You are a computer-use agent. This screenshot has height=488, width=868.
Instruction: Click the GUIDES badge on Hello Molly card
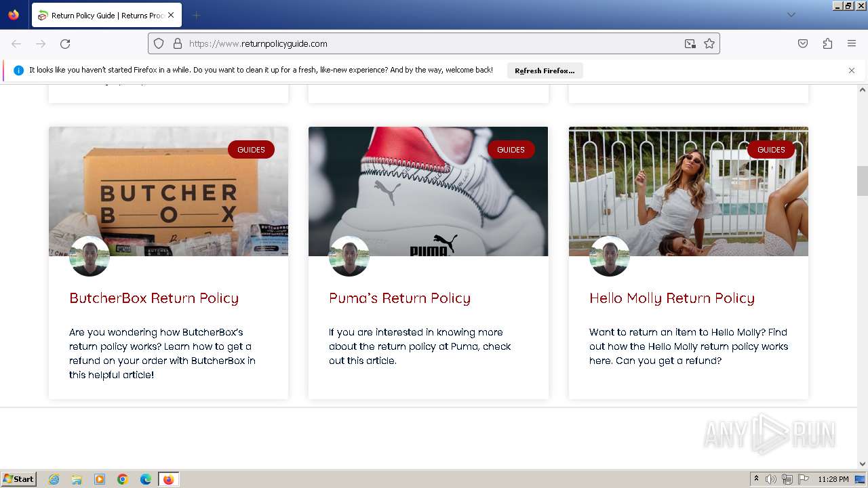[x=771, y=150]
